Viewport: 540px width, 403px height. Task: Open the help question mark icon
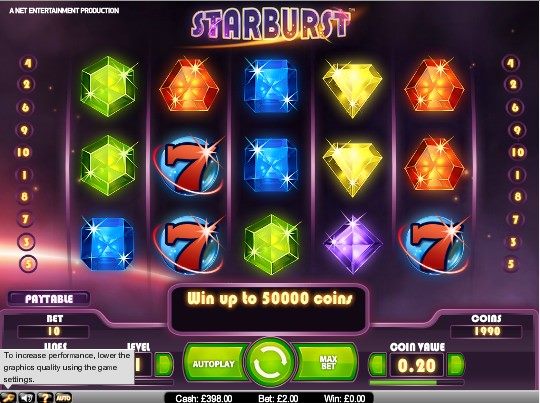click(45, 397)
